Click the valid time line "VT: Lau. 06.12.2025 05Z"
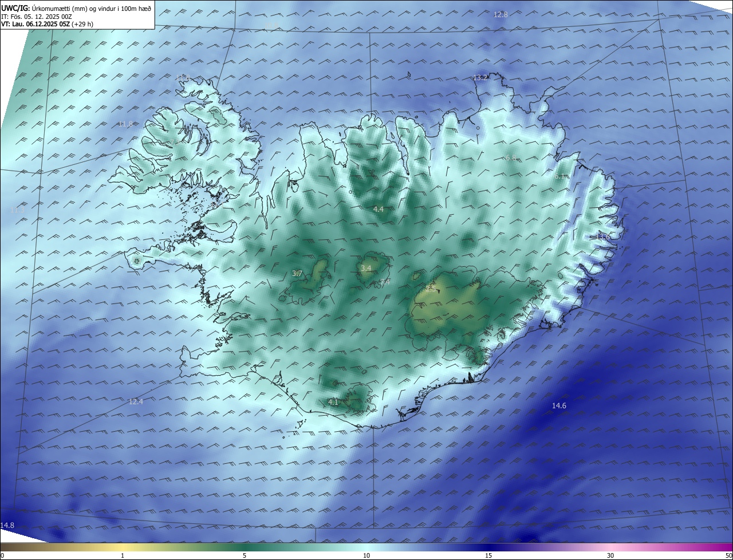The height and width of the screenshot is (560, 733). point(36,24)
